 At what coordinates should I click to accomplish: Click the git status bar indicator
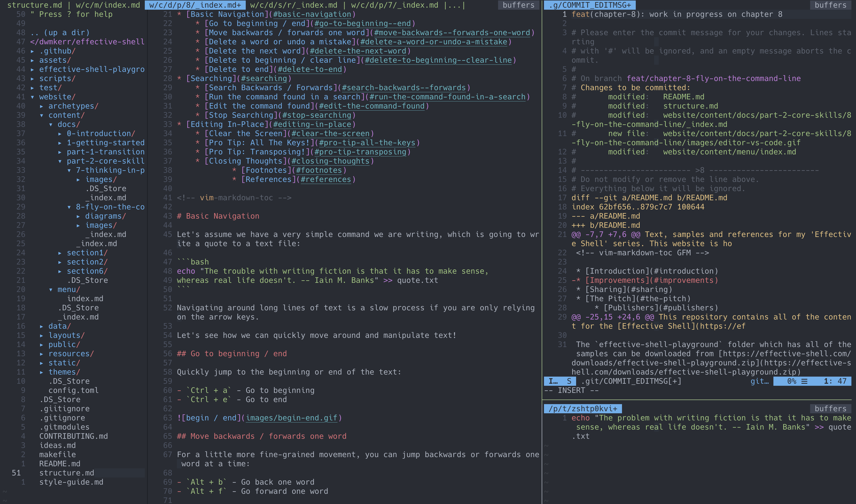pyautogui.click(x=759, y=381)
